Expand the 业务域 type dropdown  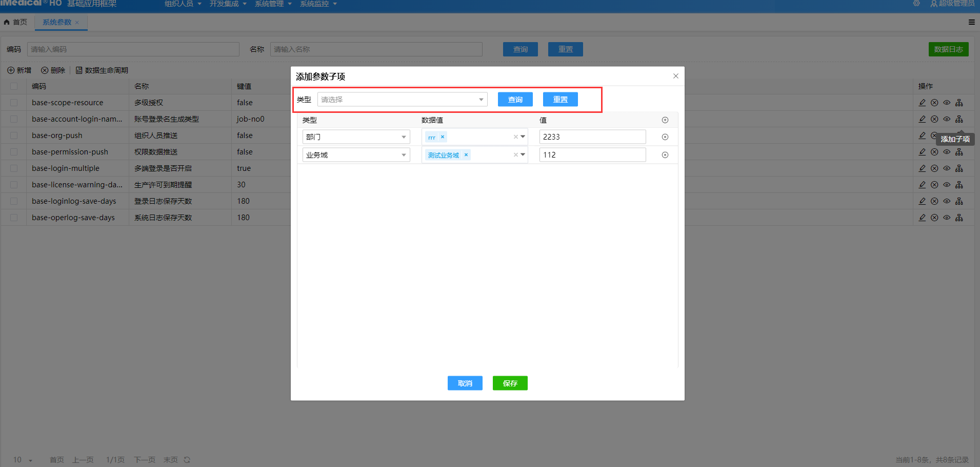click(x=356, y=155)
